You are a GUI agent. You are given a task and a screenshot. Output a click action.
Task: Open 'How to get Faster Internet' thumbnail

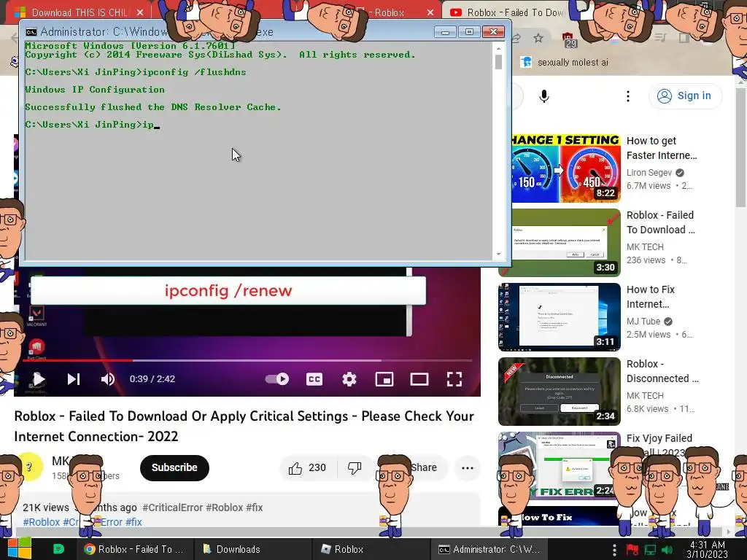566,168
